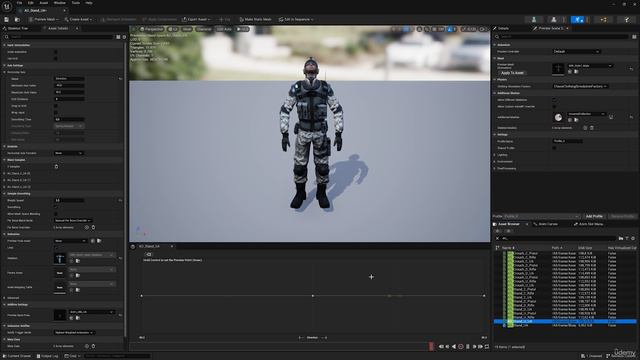The image size is (640, 360).
Task: Switch to the Details tab
Action: (x=501, y=29)
